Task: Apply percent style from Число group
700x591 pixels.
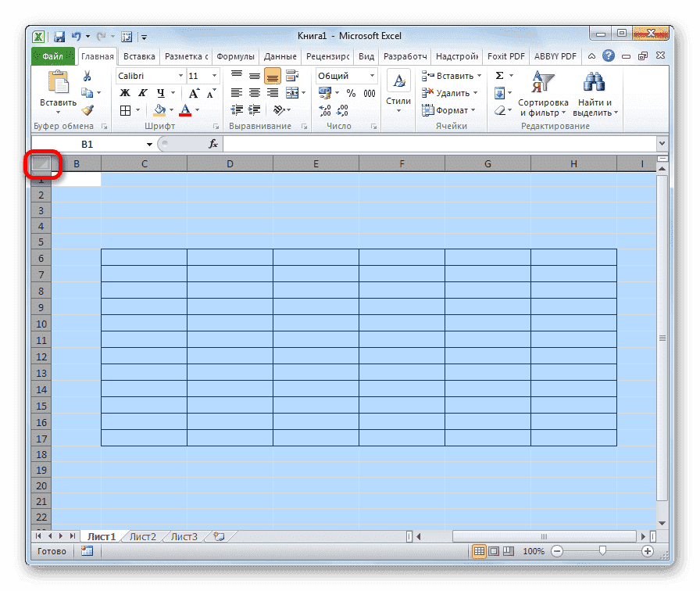Action: pyautogui.click(x=349, y=93)
